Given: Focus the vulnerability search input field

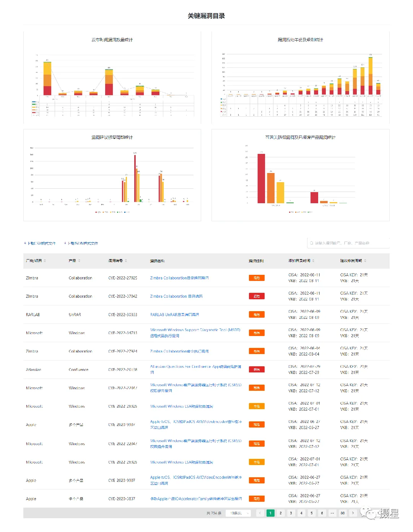Looking at the screenshot, I should pyautogui.click(x=348, y=243).
